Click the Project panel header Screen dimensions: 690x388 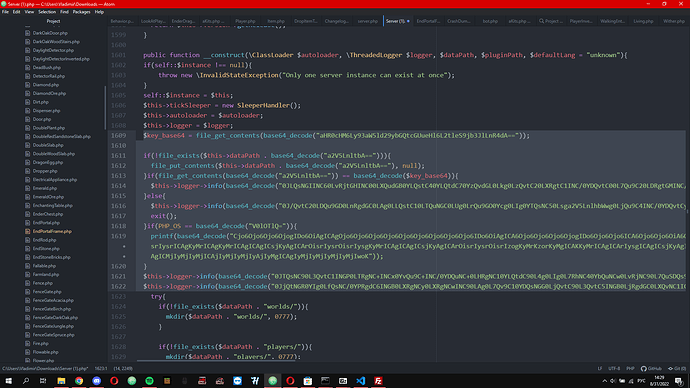point(53,21)
